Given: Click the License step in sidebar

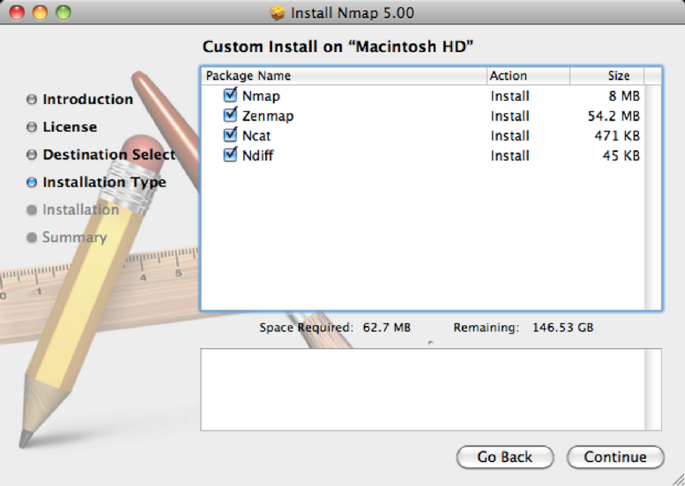Looking at the screenshot, I should 70,127.
